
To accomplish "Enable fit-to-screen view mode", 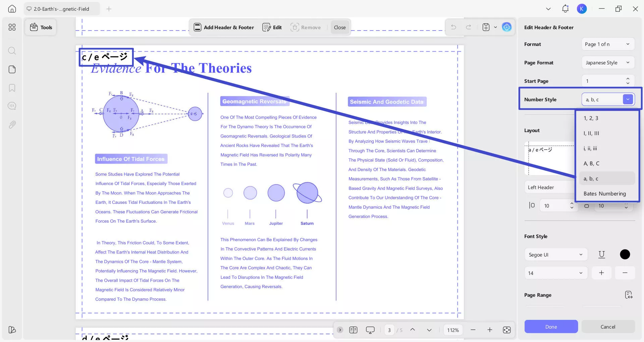I will [506, 330].
